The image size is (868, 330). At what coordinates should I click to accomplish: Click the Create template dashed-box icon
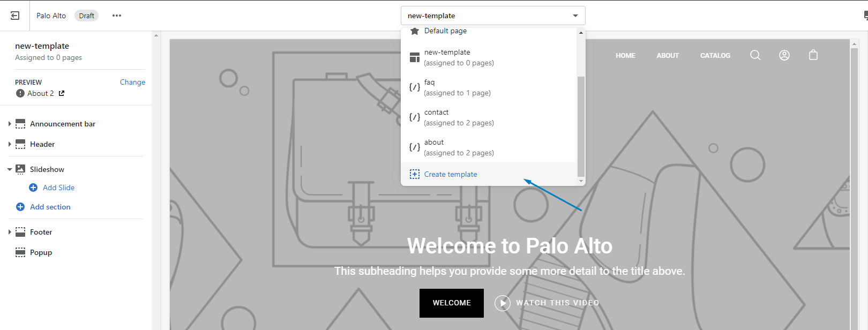coord(415,174)
